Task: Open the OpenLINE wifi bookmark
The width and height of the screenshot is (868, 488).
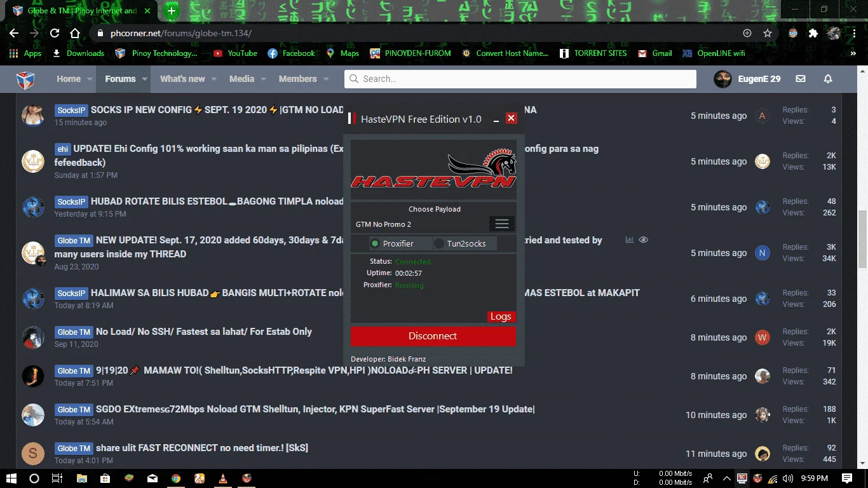Action: (713, 53)
